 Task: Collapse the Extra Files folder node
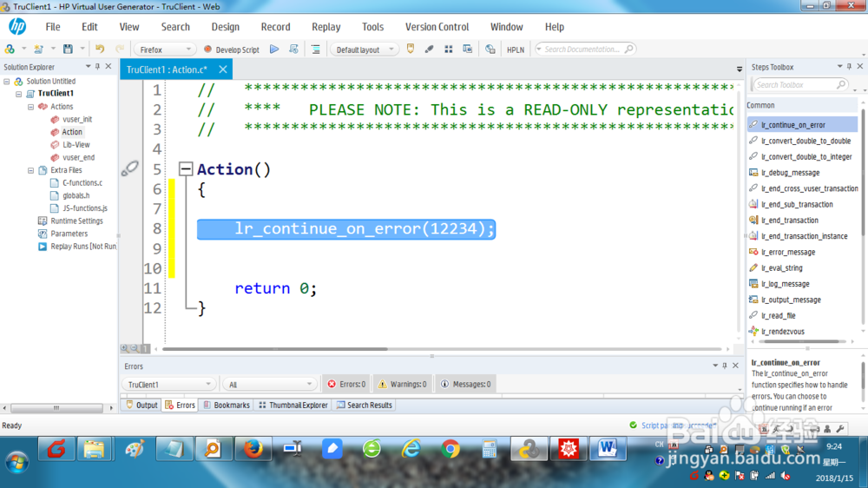(x=31, y=170)
